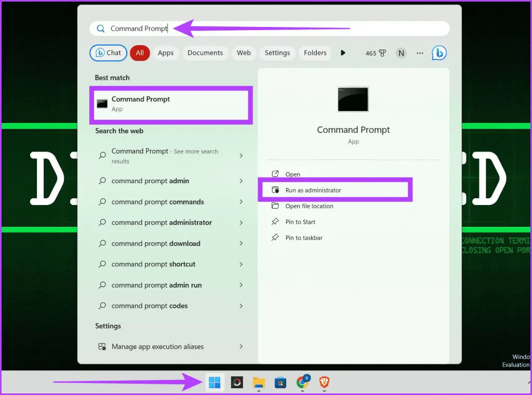Click the N user account avatar
Screen dimensions: 532x395
(x=401, y=53)
